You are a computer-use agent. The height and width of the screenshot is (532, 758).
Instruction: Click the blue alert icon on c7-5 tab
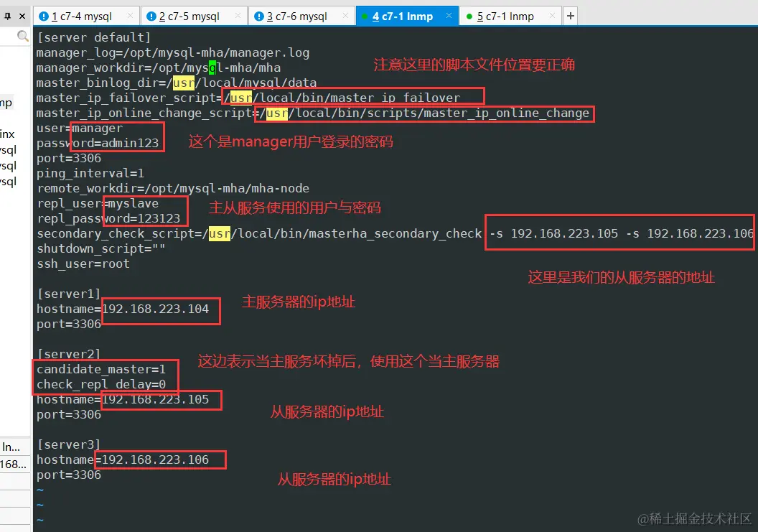[151, 17]
